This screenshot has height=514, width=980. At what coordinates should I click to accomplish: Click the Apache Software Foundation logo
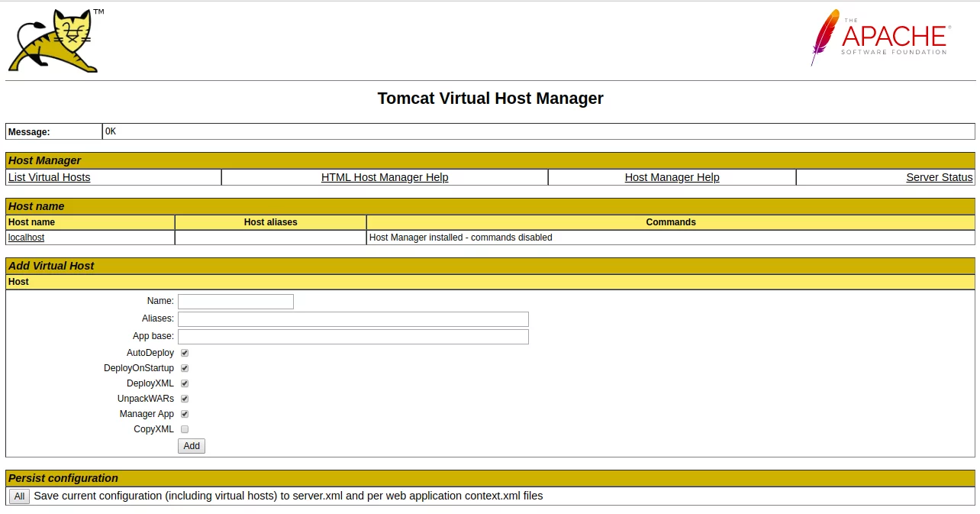coord(880,37)
